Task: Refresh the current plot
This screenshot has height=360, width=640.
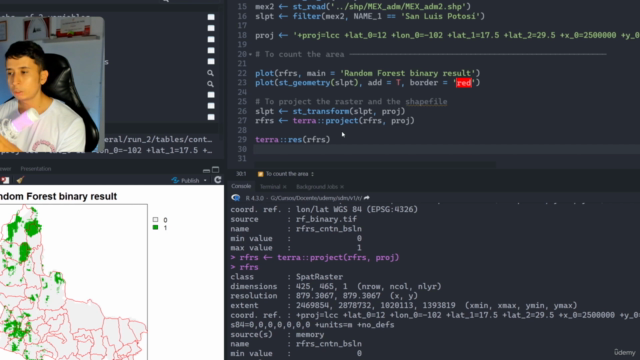Action: [218, 180]
